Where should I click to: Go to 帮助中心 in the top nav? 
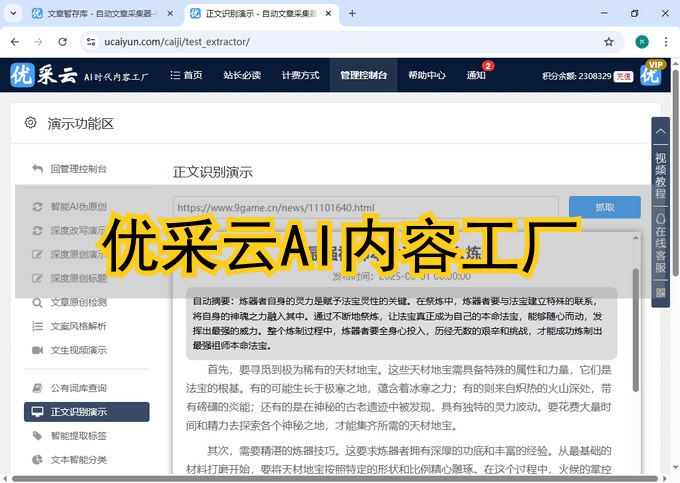pos(427,75)
